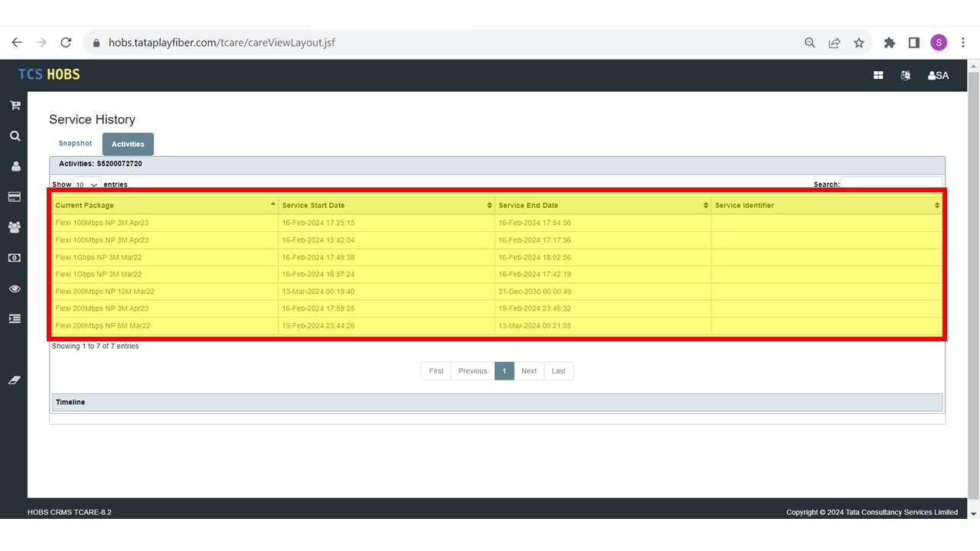
Task: Go to First page of results
Action: pos(436,371)
